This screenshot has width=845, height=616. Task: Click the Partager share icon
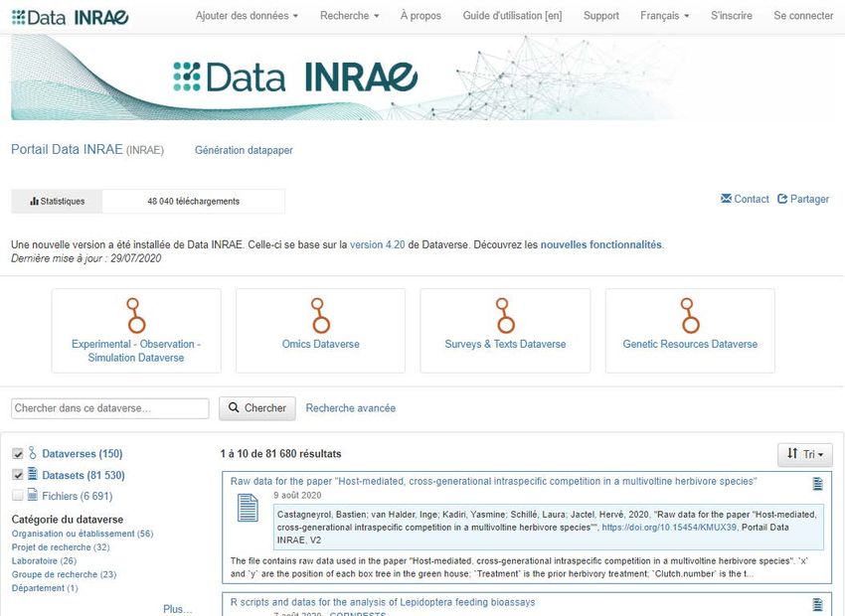tap(782, 200)
